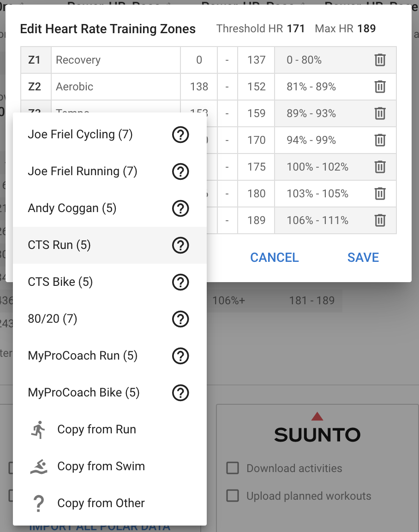This screenshot has width=419, height=532.
Task: Click trash icon for 106% - 111% zone
Action: (380, 220)
